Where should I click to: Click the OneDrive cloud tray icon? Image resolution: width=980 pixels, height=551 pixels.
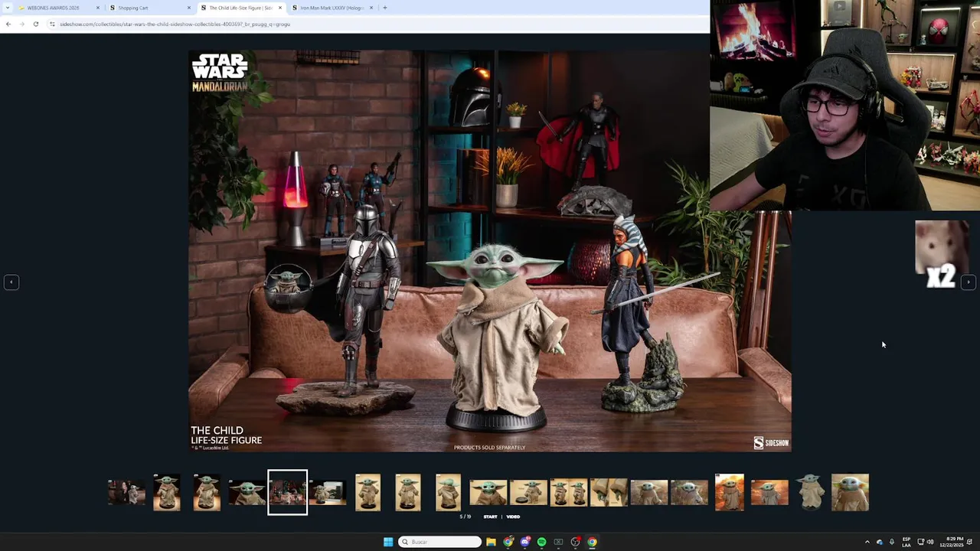pos(880,542)
